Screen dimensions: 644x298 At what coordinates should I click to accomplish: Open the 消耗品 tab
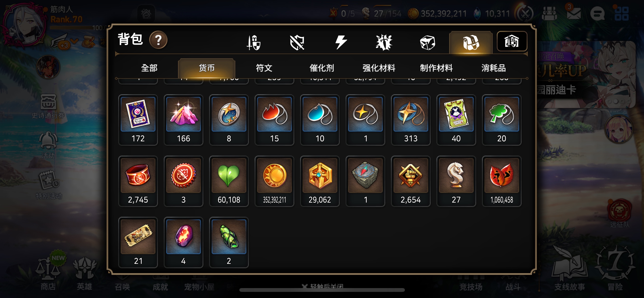[493, 68]
